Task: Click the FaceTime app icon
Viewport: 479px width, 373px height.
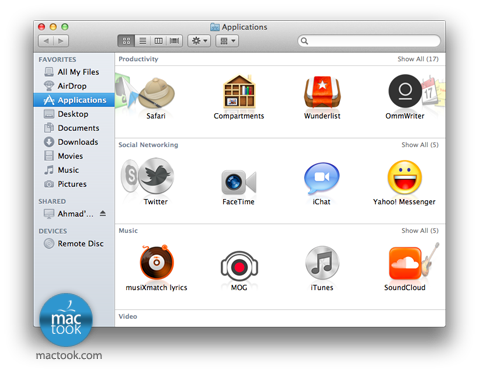Action: pyautogui.click(x=239, y=182)
